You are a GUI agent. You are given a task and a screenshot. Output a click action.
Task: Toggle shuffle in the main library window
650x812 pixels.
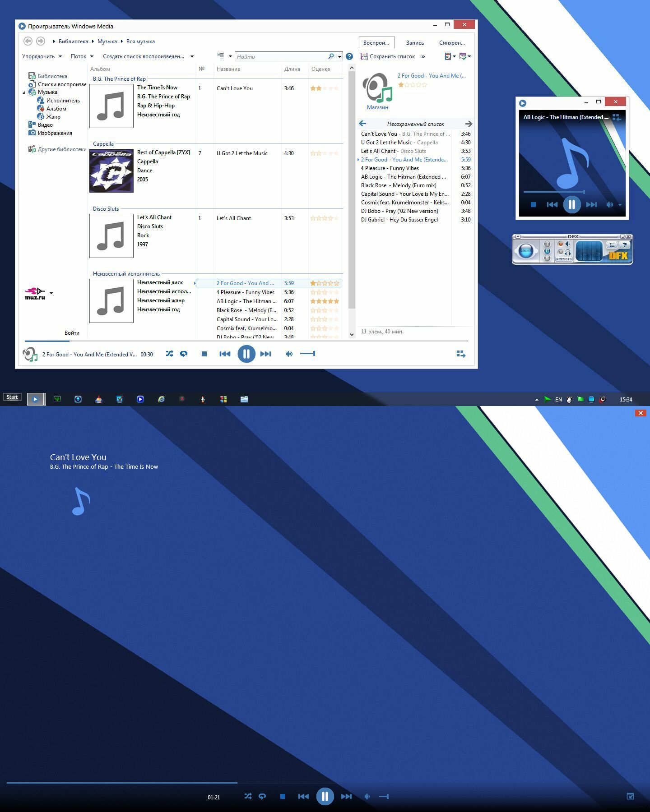coord(169,354)
